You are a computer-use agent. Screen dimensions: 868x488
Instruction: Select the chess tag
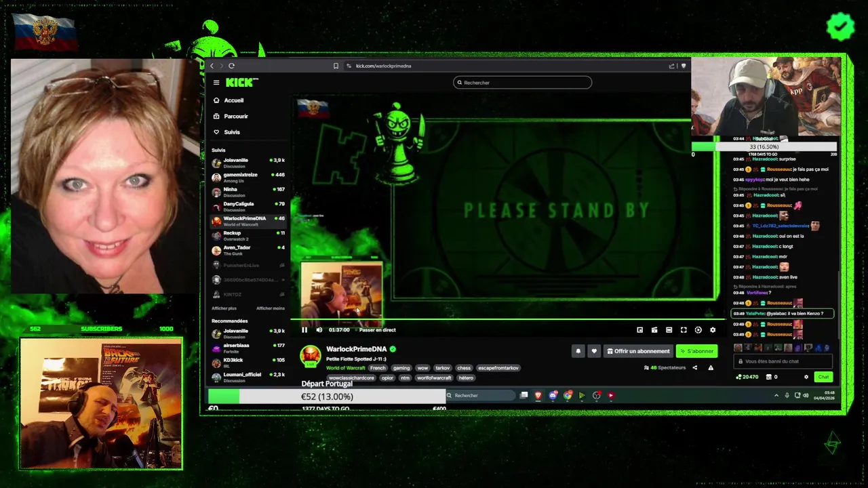[464, 368]
